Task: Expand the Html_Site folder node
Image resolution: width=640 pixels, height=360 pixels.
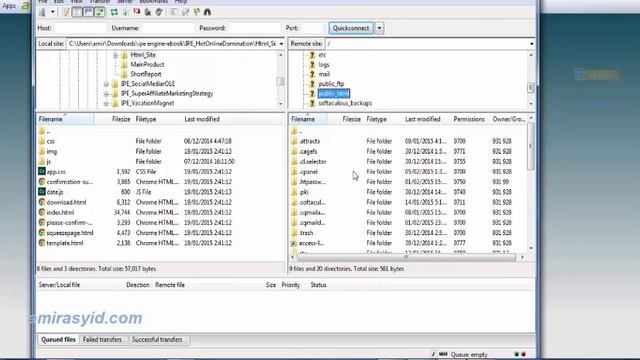Action: 115,55
